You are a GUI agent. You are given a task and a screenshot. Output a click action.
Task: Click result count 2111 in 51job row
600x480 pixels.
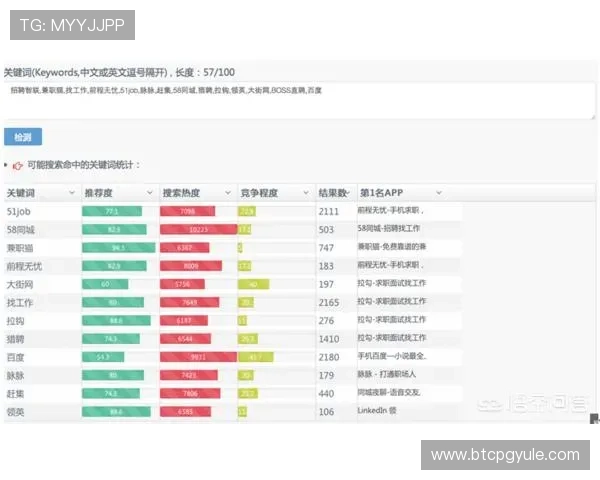click(329, 212)
